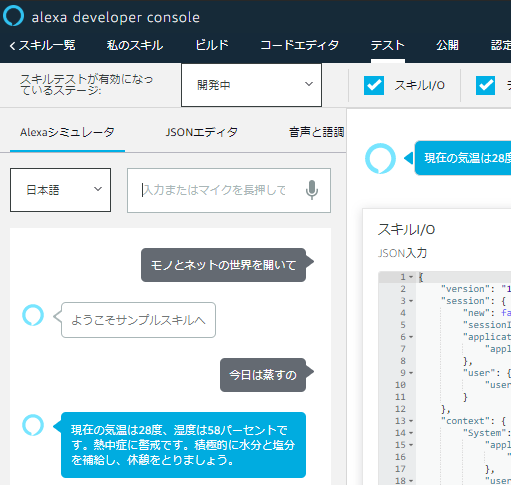The width and height of the screenshot is (511, 485).
Task: Click the microphone icon in input box
Action: [x=312, y=190]
